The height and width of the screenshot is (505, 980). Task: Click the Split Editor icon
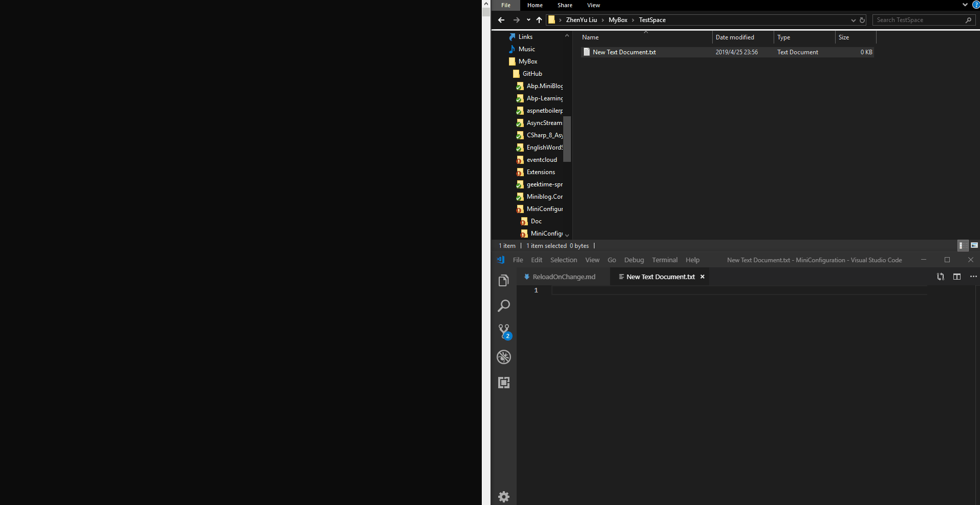coord(957,277)
